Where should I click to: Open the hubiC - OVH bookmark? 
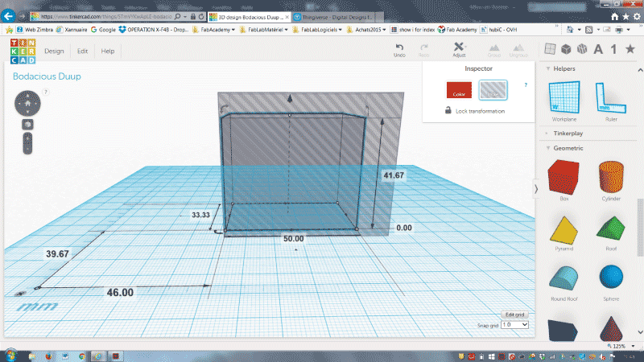click(x=498, y=30)
